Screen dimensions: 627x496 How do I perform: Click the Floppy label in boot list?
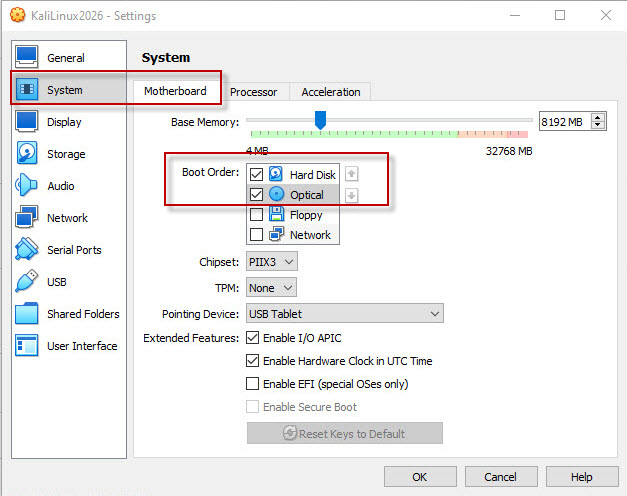pyautogui.click(x=306, y=215)
